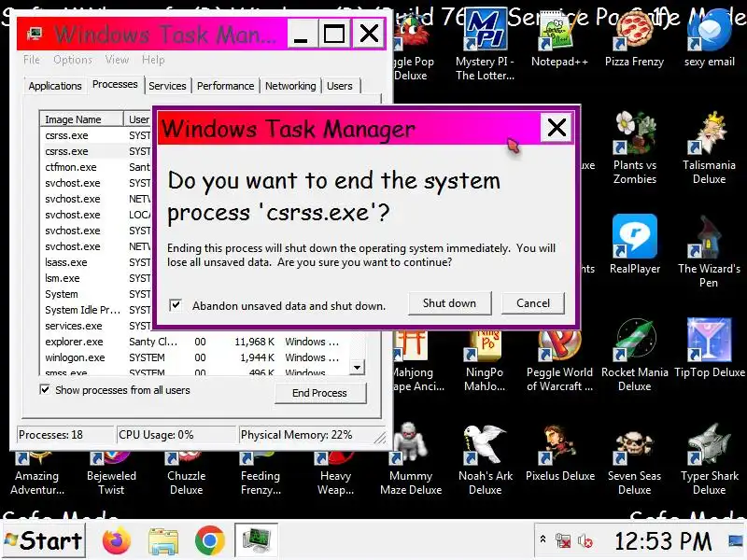Click process list scroll down arrow
Image resolution: width=747 pixels, height=560 pixels.
coord(358,367)
